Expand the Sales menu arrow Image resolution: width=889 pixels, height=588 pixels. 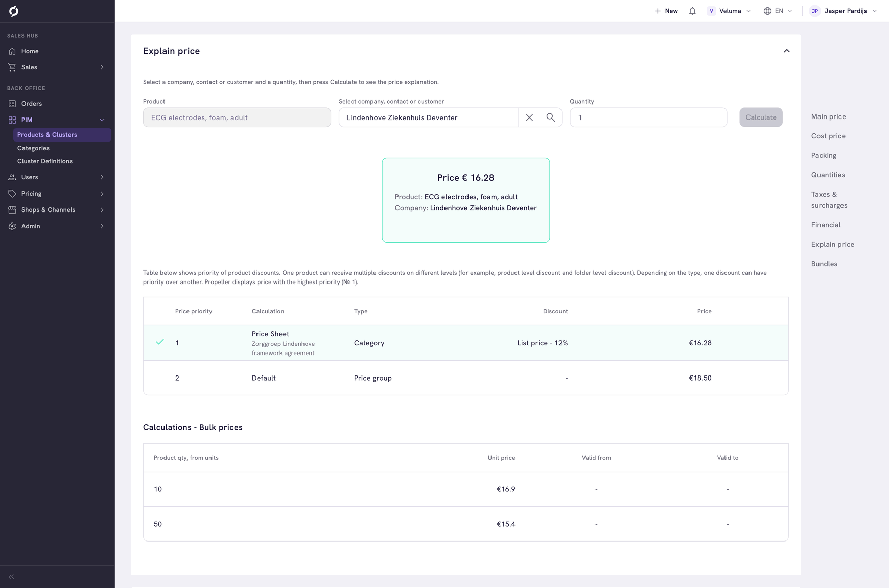point(102,67)
